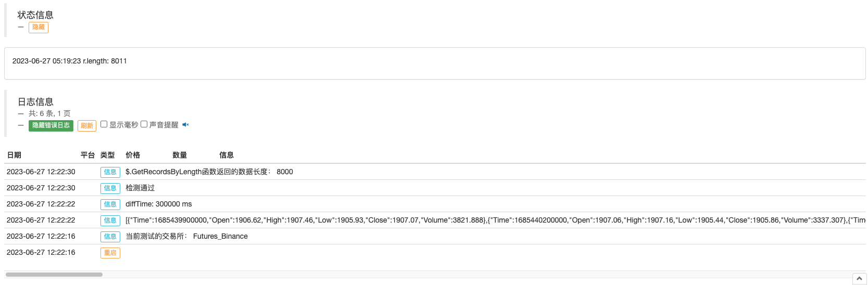Click the green 隐藏错误日志 button
This screenshot has width=868, height=285.
[x=51, y=126]
